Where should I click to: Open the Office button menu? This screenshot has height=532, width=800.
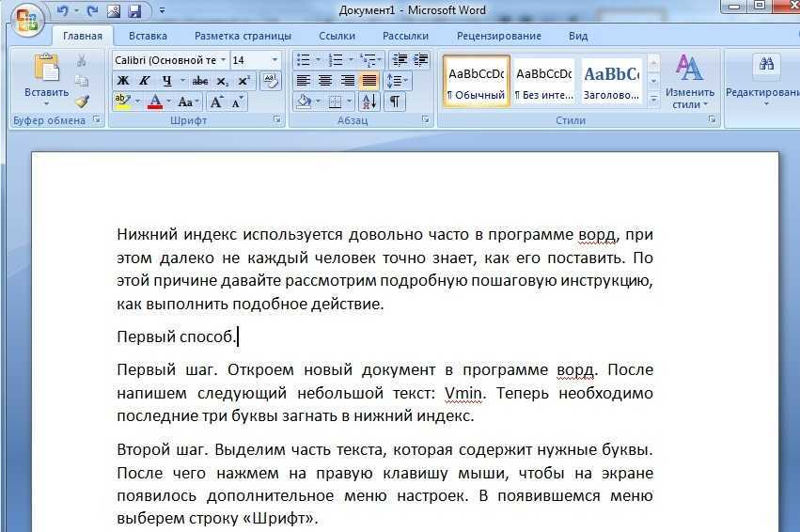tap(26, 21)
